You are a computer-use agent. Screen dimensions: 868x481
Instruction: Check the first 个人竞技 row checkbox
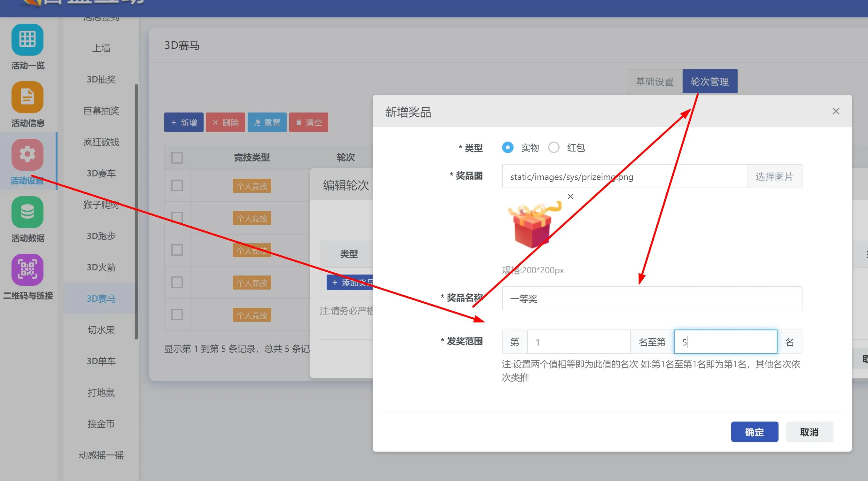coord(177,185)
